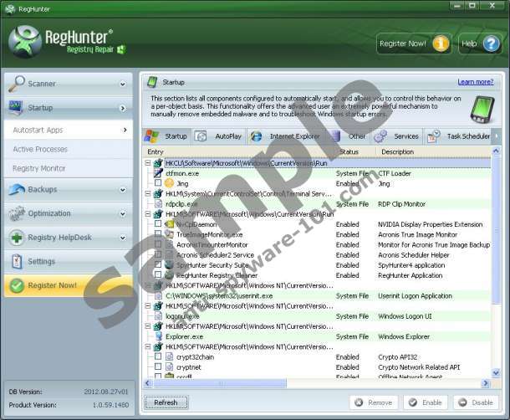Screen dimensions: 510x420
Task: Open the Learn more link
Action: pyautogui.click(x=475, y=82)
